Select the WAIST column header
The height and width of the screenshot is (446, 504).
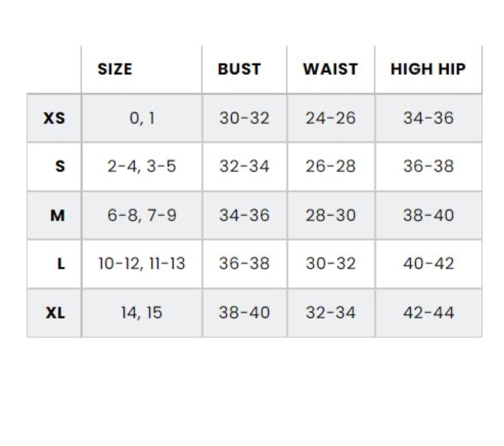(x=330, y=69)
